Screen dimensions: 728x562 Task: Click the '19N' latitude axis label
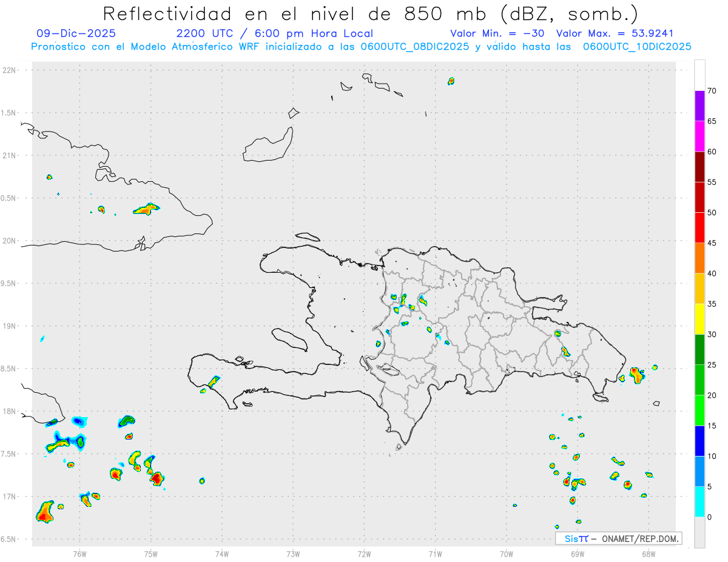[10, 326]
